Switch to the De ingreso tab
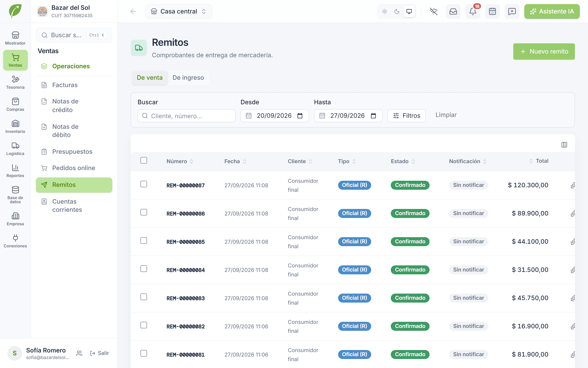 188,78
